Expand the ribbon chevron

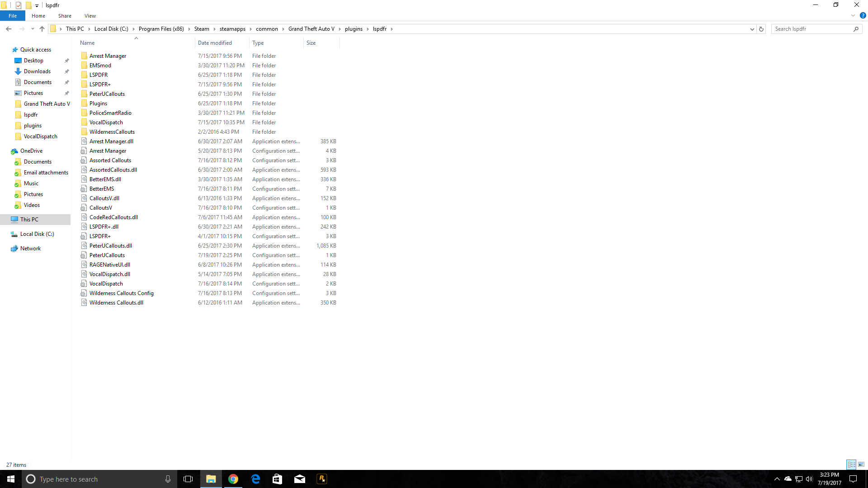pyautogui.click(x=853, y=15)
